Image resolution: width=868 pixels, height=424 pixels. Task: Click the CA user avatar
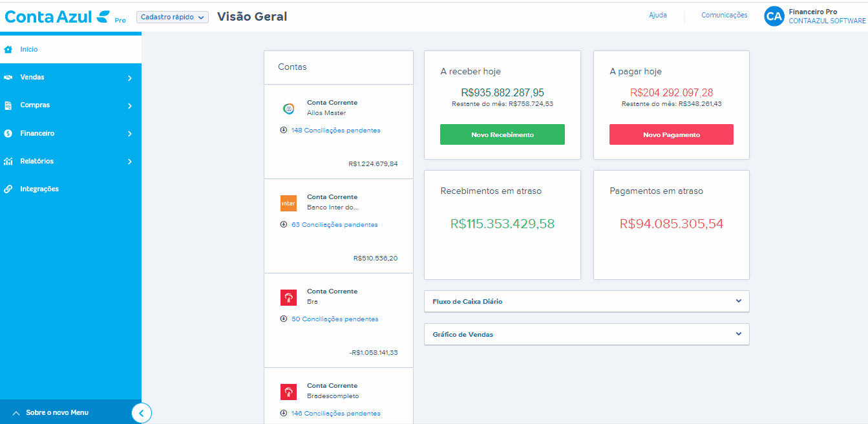774,16
